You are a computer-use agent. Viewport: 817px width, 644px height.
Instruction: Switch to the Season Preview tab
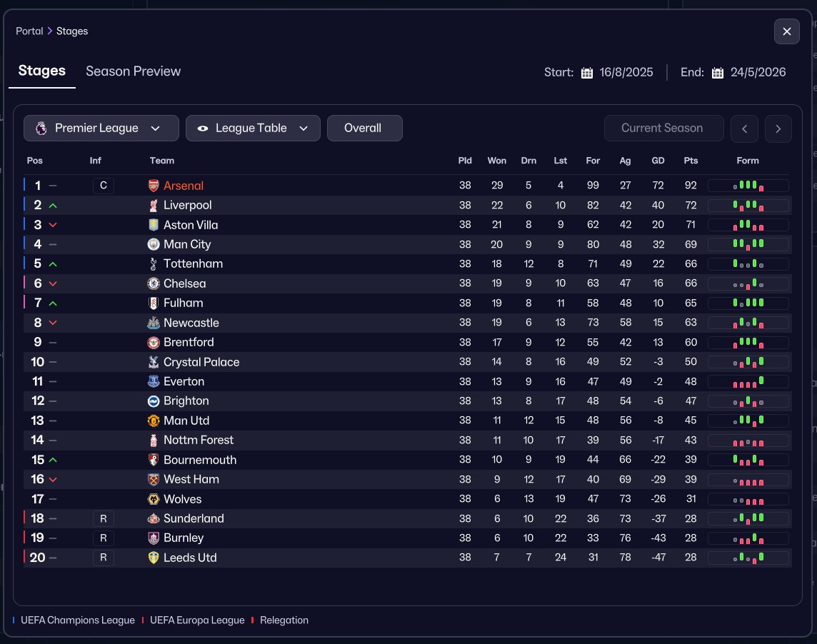click(x=133, y=71)
